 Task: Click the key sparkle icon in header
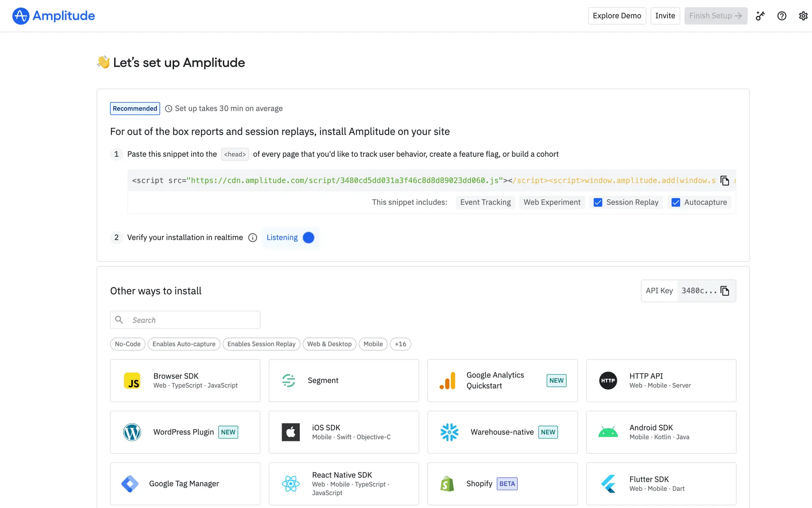tap(760, 16)
